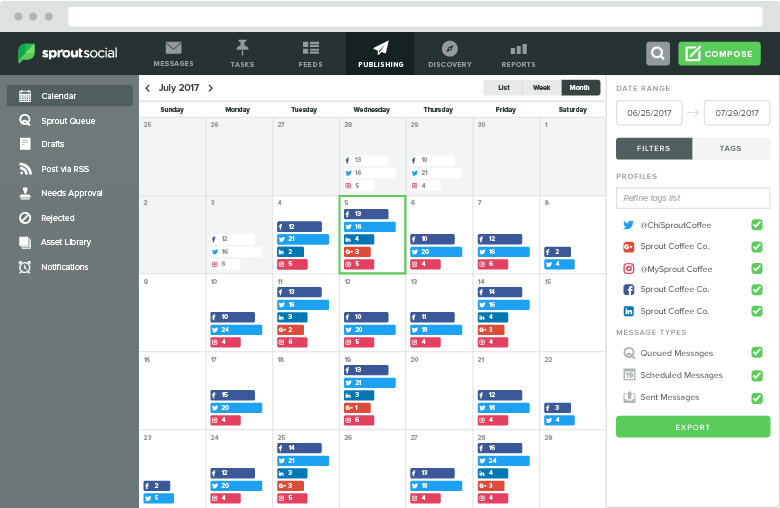
Task: Click the Queued Messages icon
Action: click(x=629, y=353)
